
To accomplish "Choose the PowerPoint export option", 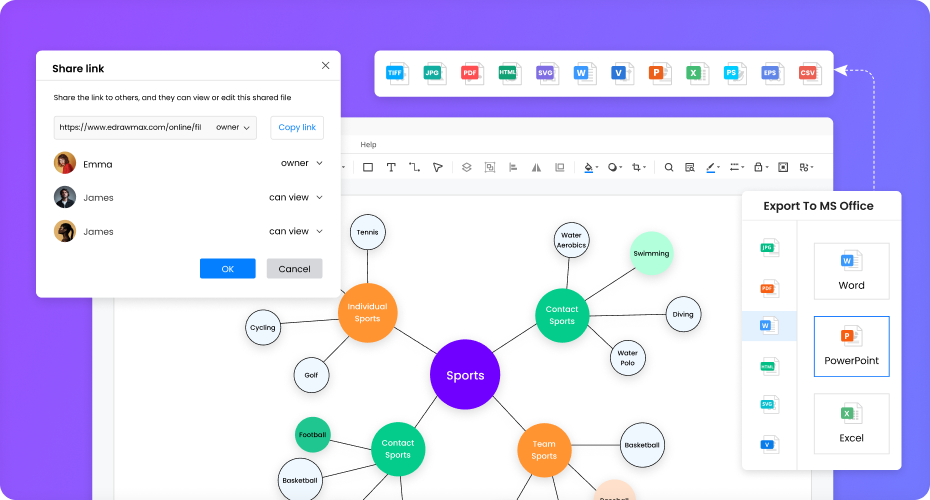I will (851, 347).
